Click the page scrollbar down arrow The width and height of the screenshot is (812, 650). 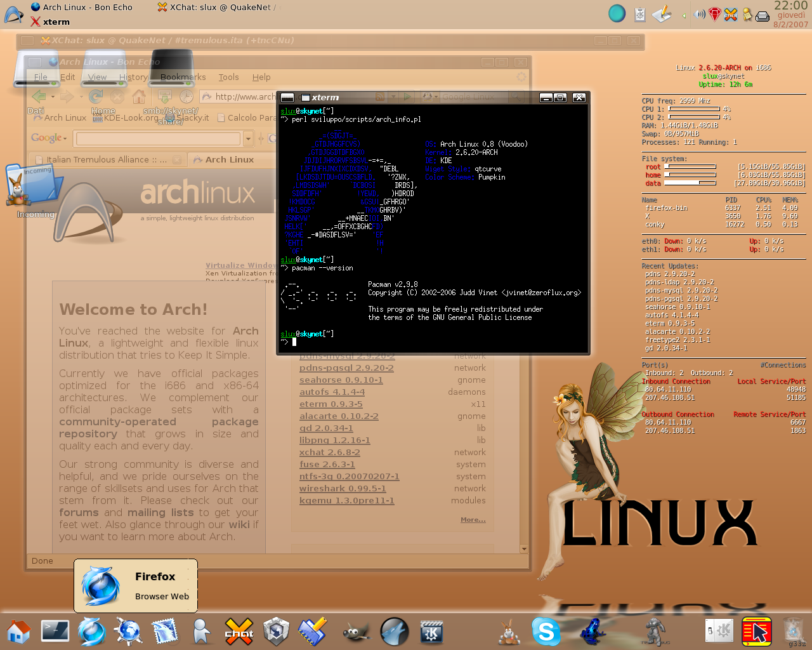click(x=524, y=548)
